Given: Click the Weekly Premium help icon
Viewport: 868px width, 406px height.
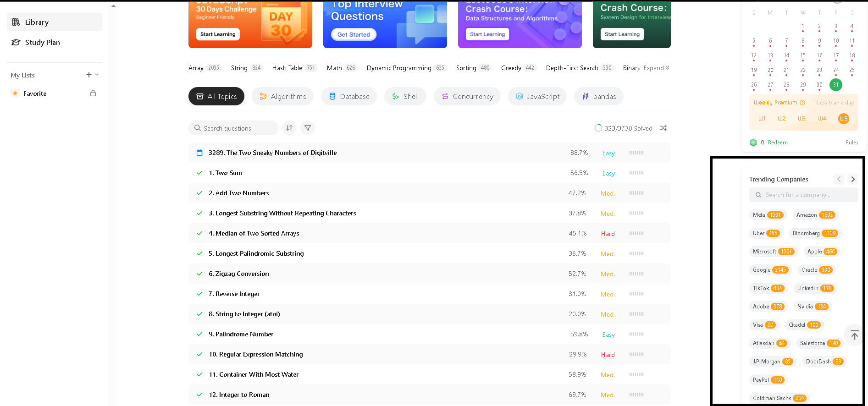Looking at the screenshot, I should point(802,103).
